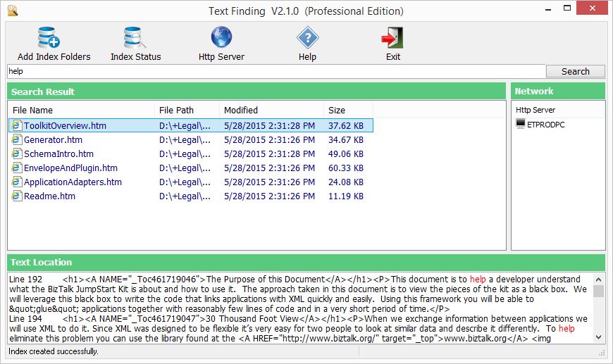Click the Http Server column header in Network
This screenshot has height=364, width=613.
557,110
